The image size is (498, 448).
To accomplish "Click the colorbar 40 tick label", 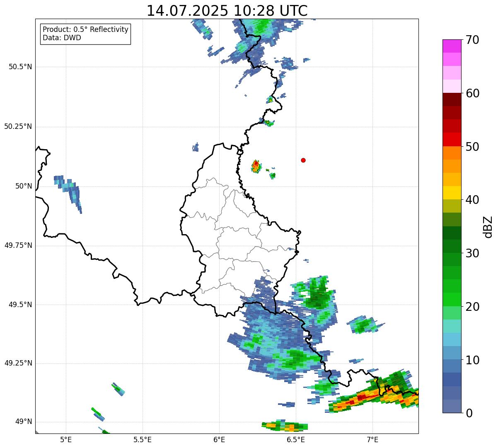I will tap(472, 200).
